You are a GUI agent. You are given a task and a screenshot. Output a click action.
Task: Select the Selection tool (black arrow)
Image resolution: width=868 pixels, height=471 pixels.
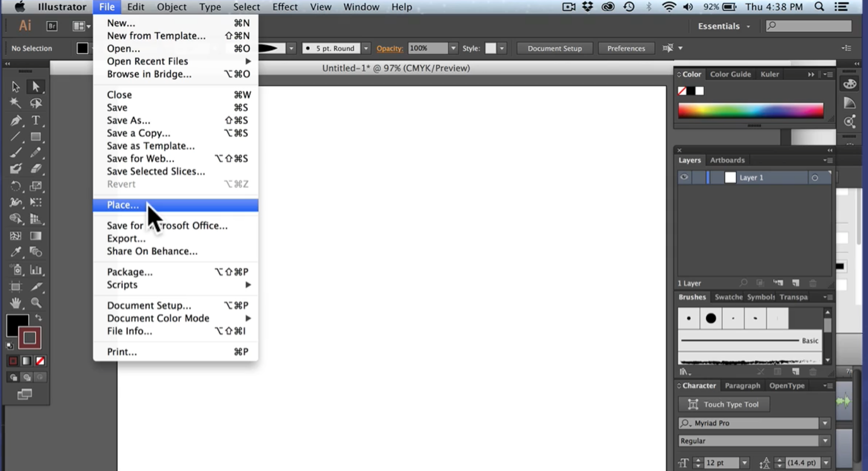pos(15,87)
